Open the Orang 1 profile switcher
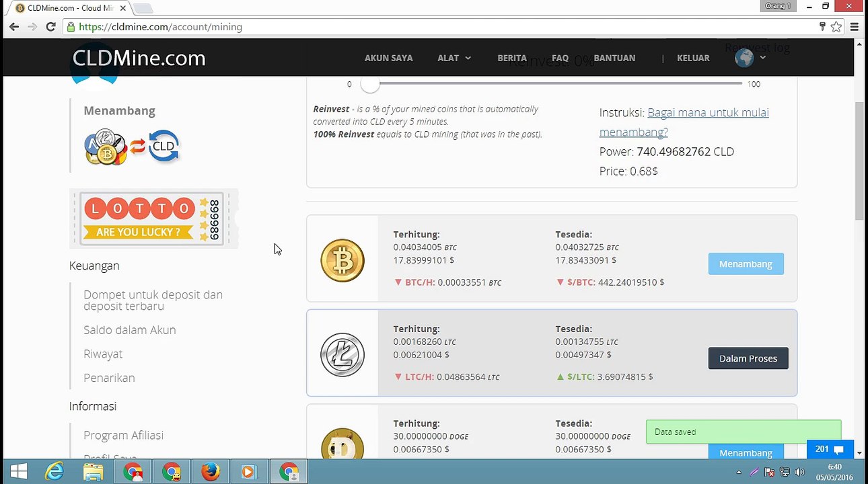 tap(778, 6)
